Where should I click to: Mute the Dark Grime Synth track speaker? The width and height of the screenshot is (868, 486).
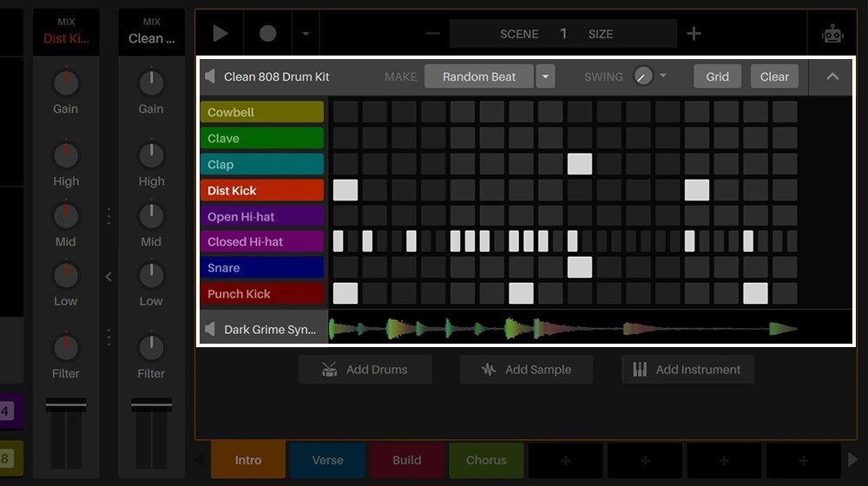click(210, 329)
